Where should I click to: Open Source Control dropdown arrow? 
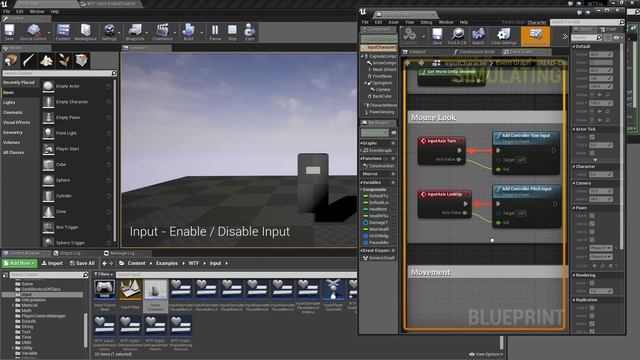click(49, 32)
